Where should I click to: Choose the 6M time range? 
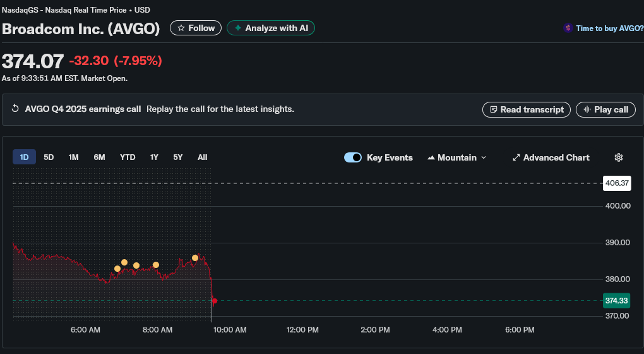[99, 157]
